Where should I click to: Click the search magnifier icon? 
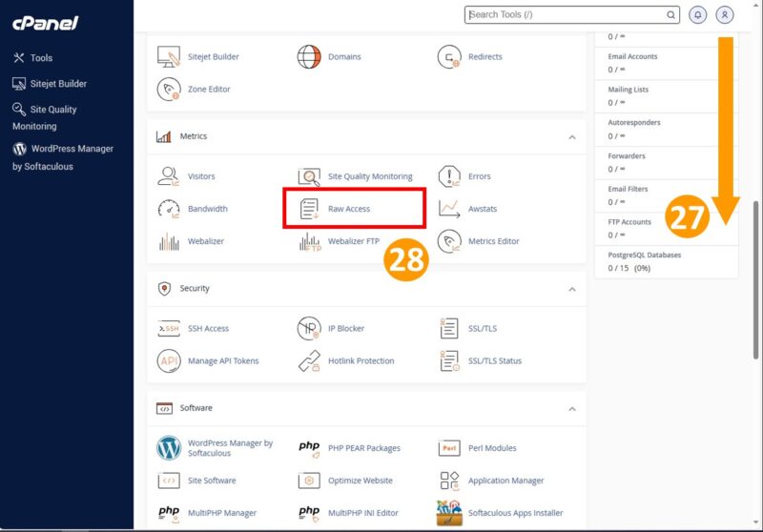(x=670, y=14)
